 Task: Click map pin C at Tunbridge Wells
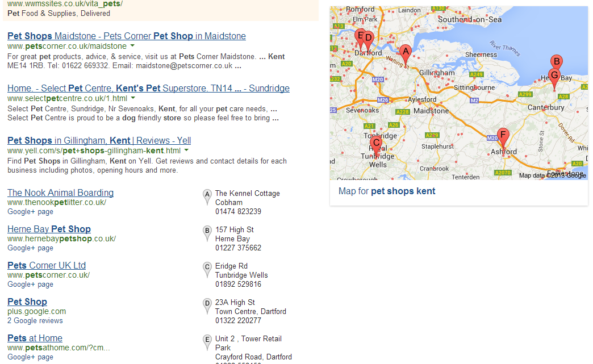pos(375,144)
